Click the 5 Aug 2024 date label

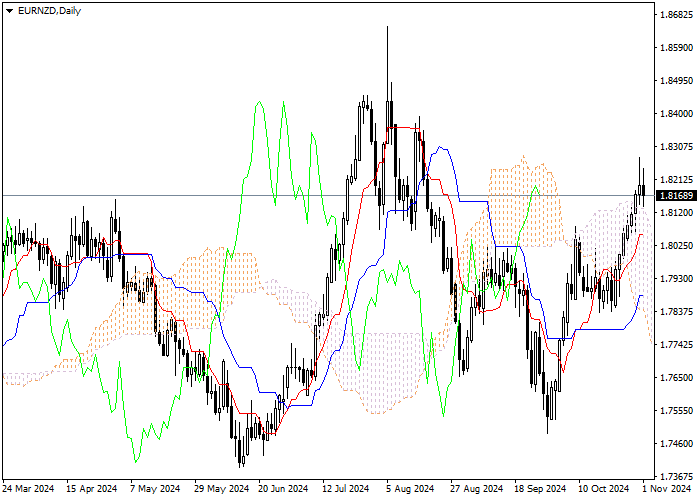tap(410, 489)
